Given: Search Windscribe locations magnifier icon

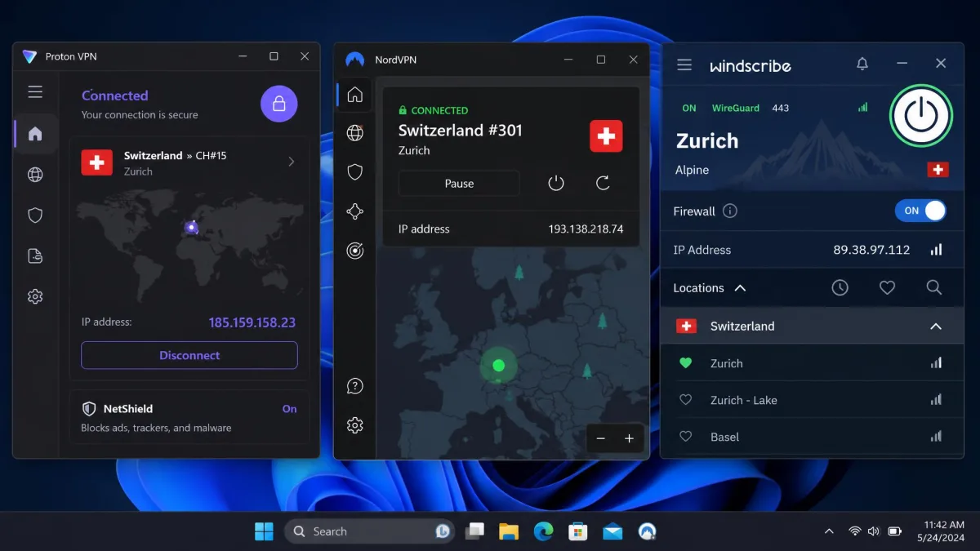Looking at the screenshot, I should (934, 287).
